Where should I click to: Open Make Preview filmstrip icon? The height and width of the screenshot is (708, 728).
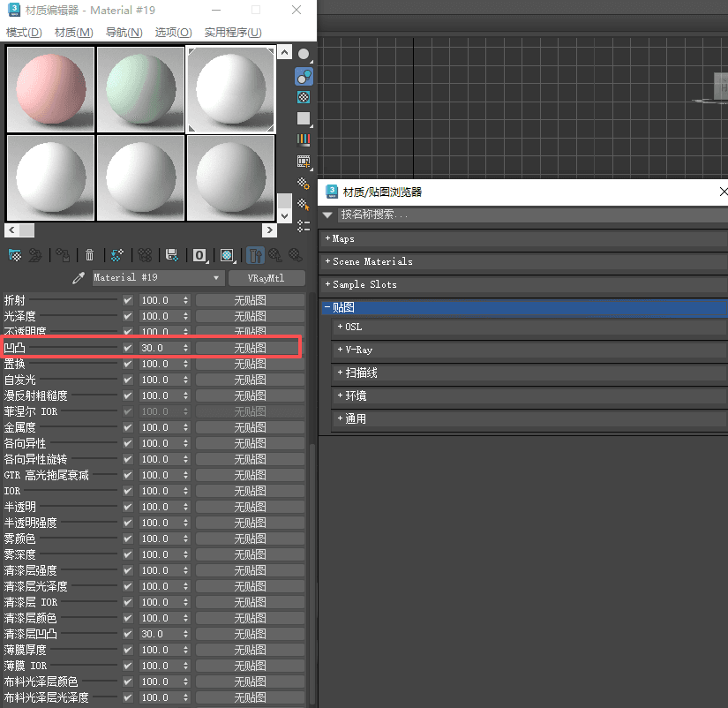coord(304,162)
